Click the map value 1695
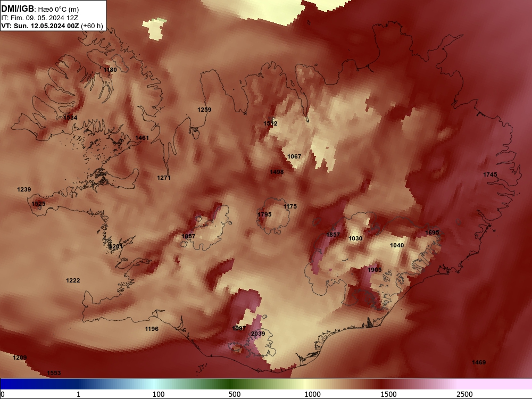 432,233
